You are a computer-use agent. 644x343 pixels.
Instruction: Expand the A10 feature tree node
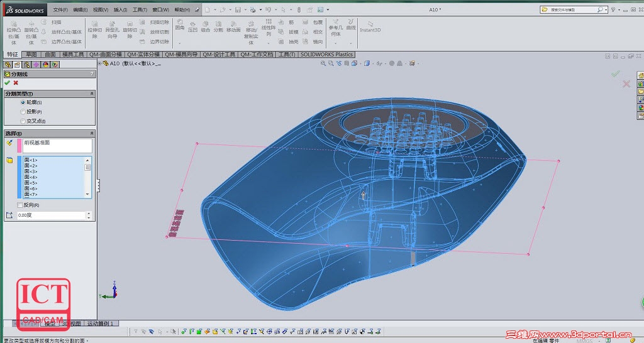click(x=101, y=63)
